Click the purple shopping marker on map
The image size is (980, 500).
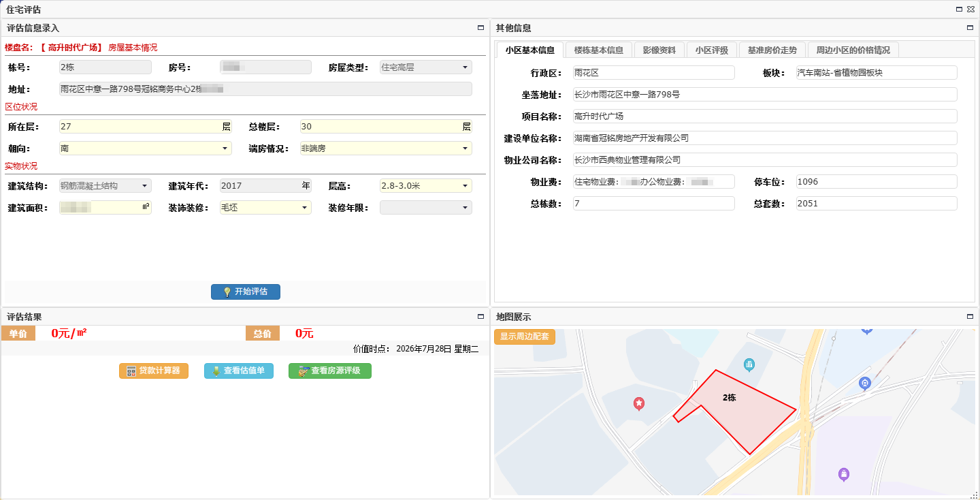coord(844,474)
